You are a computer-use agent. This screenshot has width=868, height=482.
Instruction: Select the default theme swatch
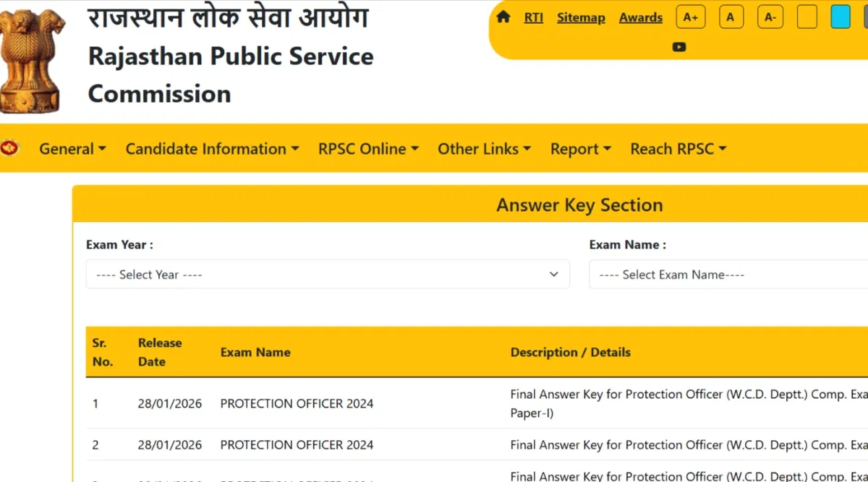tap(807, 16)
